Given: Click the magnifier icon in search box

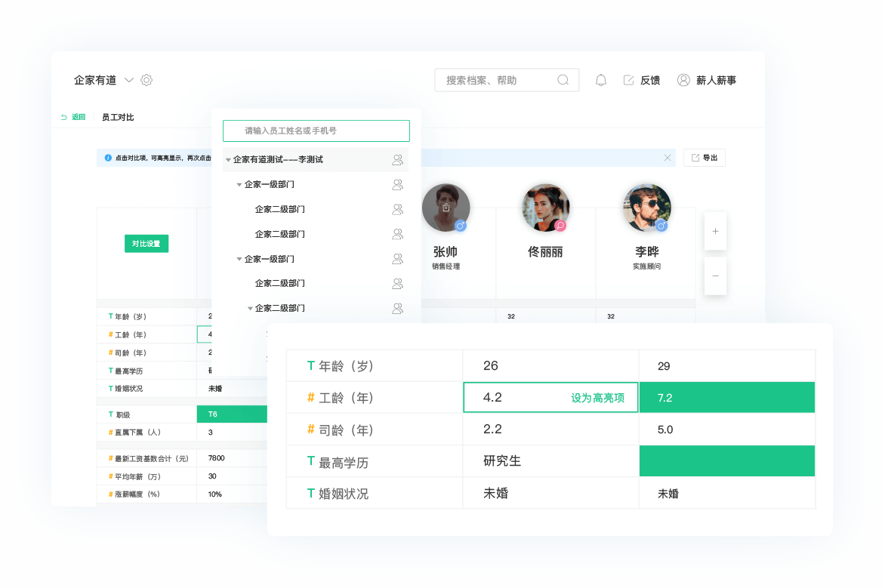Looking at the screenshot, I should tap(563, 80).
